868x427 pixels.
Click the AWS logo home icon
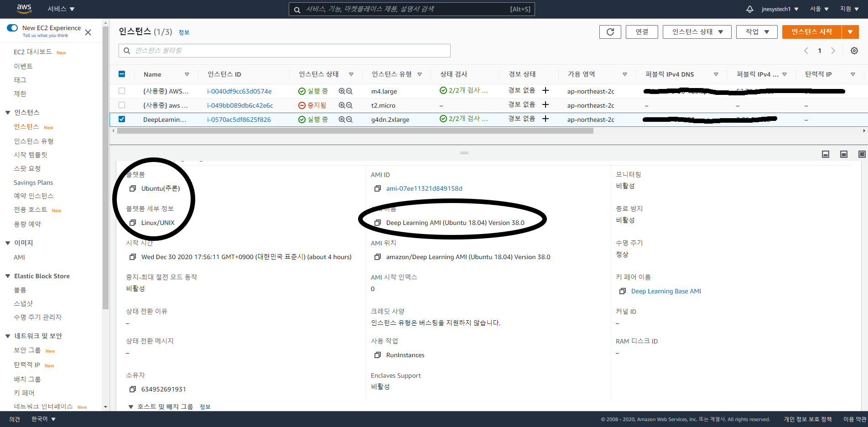24,9
